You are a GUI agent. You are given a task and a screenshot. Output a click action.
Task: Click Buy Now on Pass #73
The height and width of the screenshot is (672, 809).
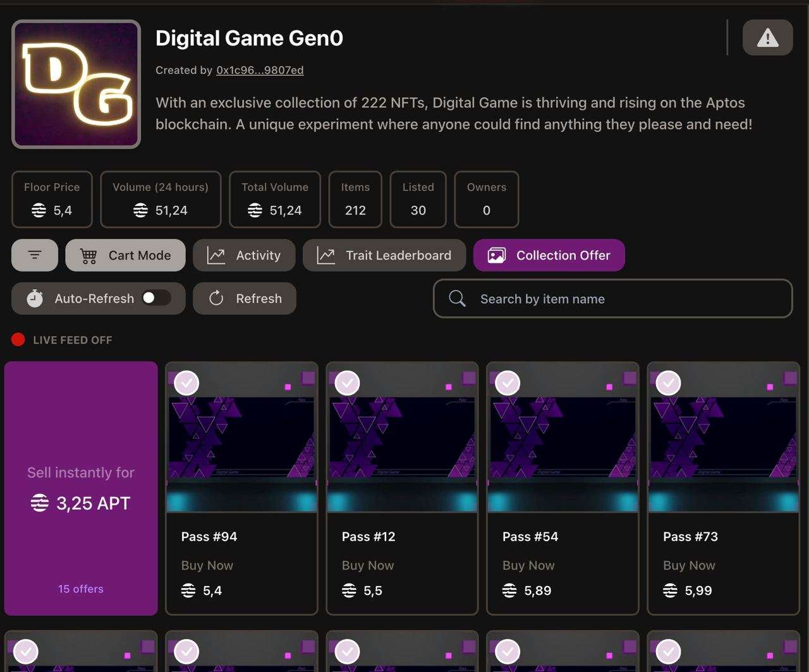point(689,565)
